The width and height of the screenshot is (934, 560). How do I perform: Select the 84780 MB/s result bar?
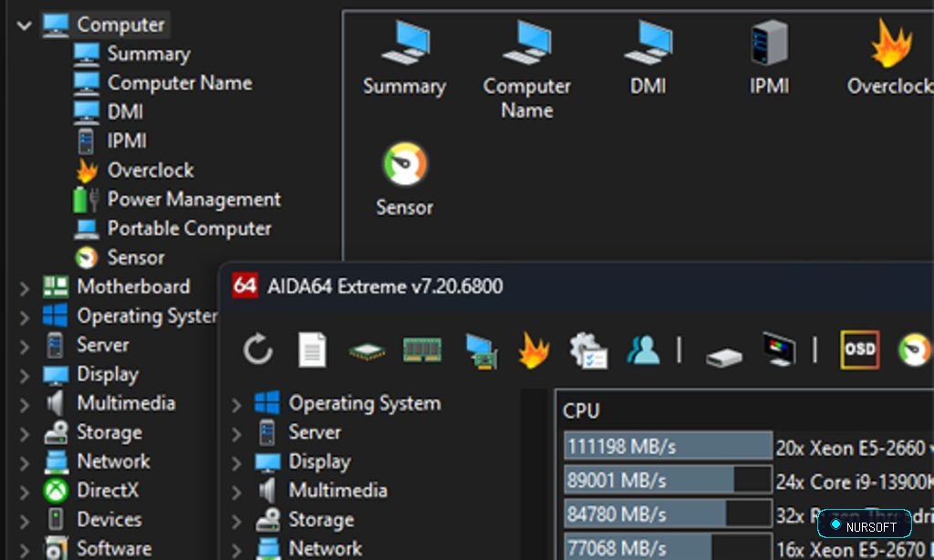668,513
